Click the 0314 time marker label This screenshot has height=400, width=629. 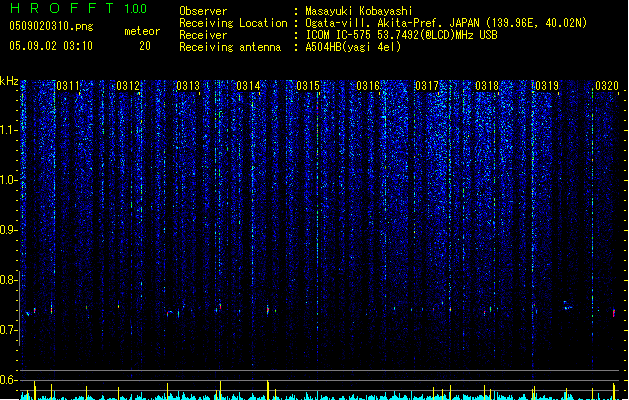[248, 86]
